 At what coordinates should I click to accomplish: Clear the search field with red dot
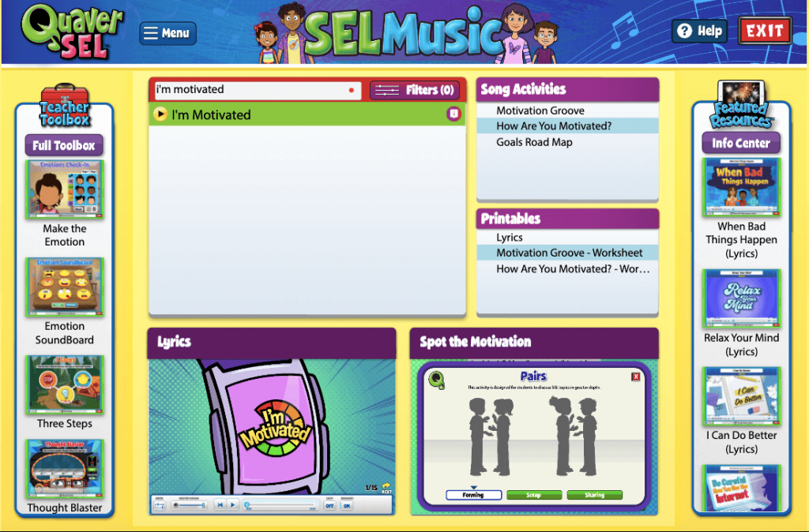tap(352, 90)
